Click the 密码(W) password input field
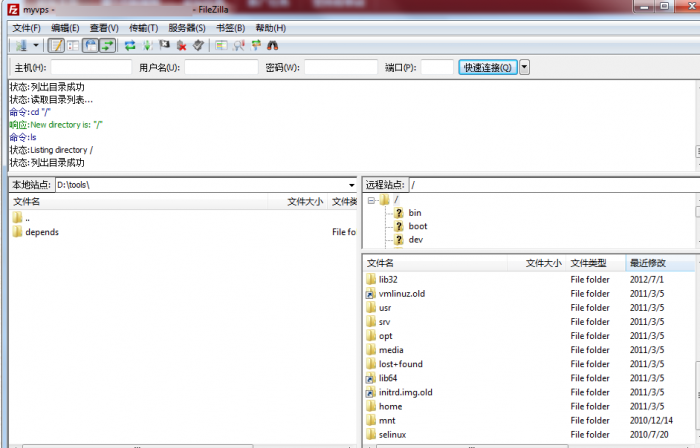 pyautogui.click(x=341, y=67)
